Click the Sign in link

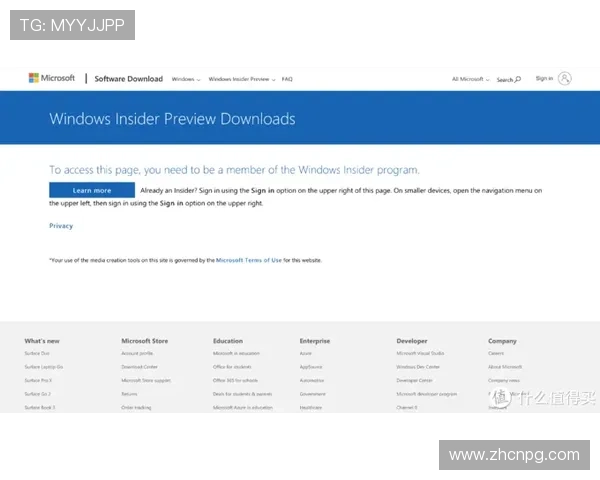point(544,78)
